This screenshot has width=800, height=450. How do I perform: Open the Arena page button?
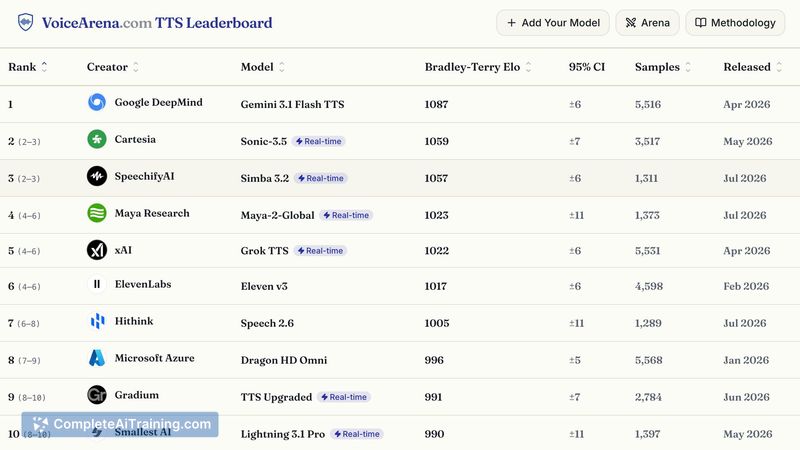pos(647,23)
